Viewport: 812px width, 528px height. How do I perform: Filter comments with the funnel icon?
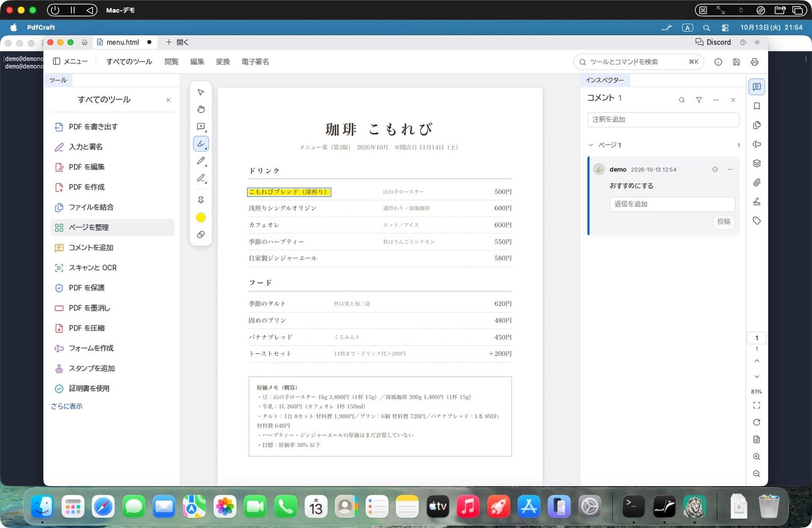(x=699, y=100)
